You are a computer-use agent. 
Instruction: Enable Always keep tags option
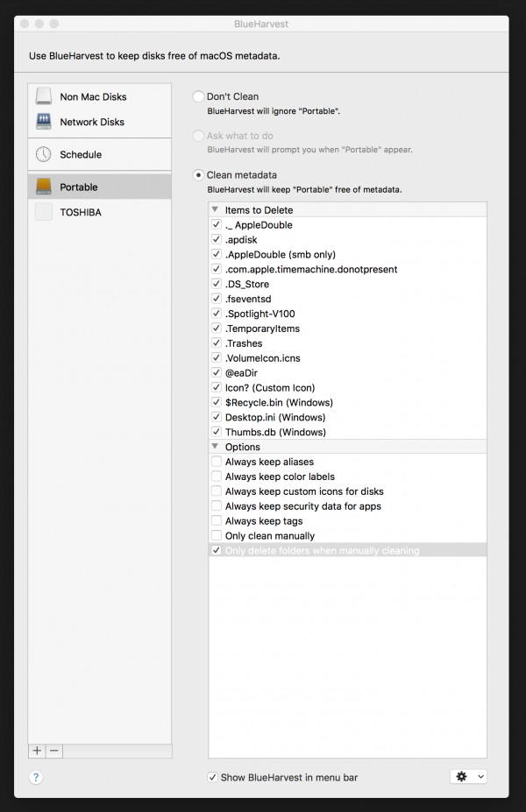217,520
